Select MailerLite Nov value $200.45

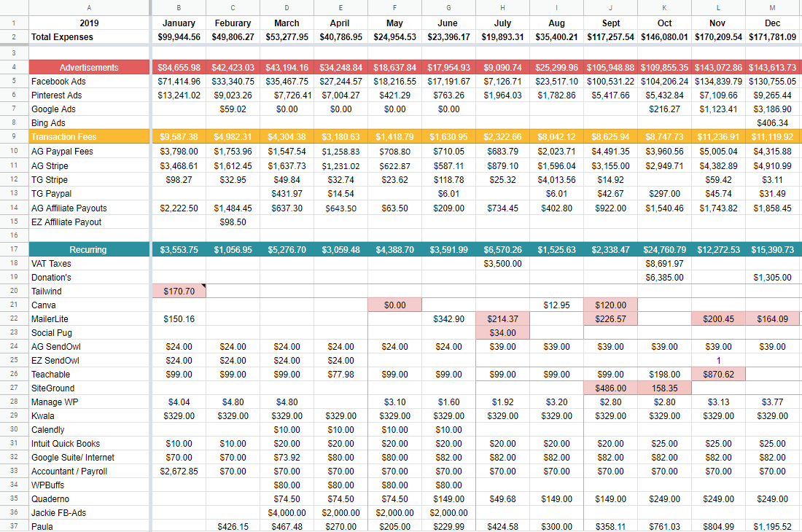[718, 318]
